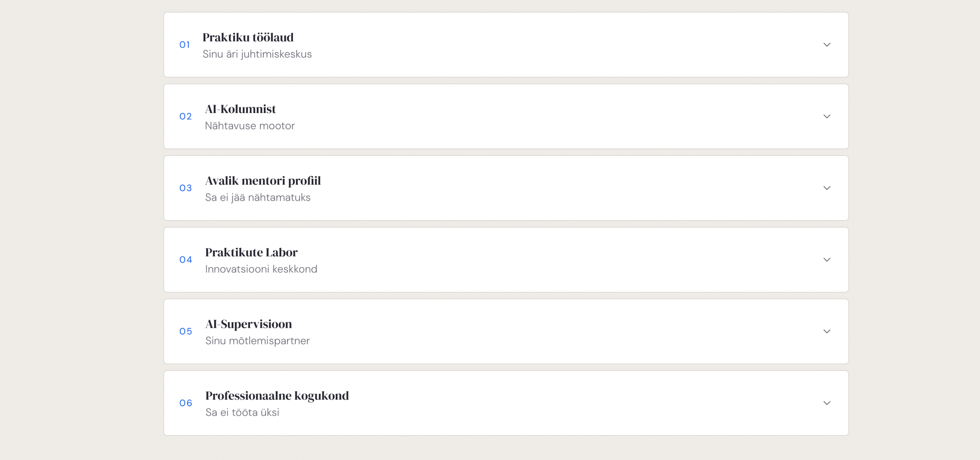980x460 pixels.
Task: Click the Professionaalne kogukond heading
Action: coord(277,396)
